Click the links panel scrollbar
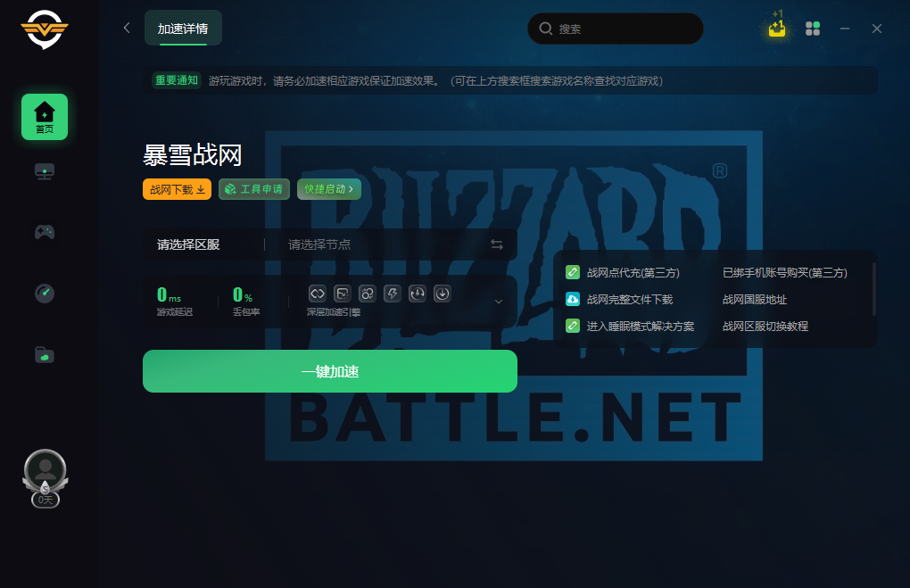Viewport: 910px width, 588px height. click(x=874, y=289)
